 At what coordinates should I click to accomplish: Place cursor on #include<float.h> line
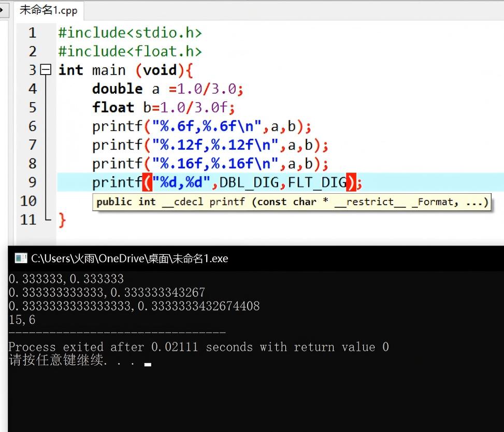click(x=130, y=51)
